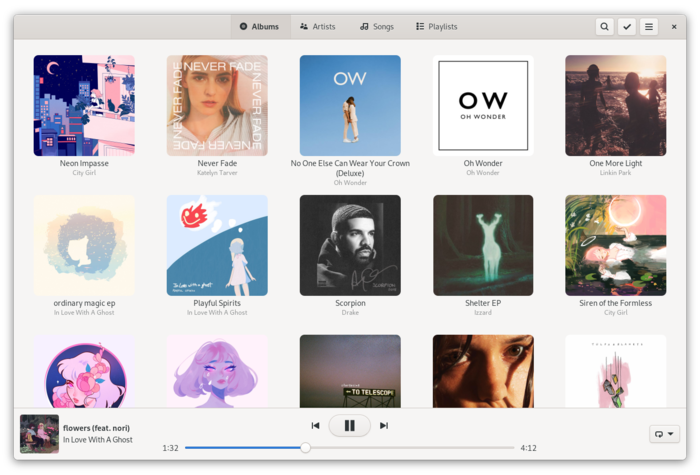Screen dimensions: 700x475
Task: Open the Shelter EP album
Action: point(483,245)
